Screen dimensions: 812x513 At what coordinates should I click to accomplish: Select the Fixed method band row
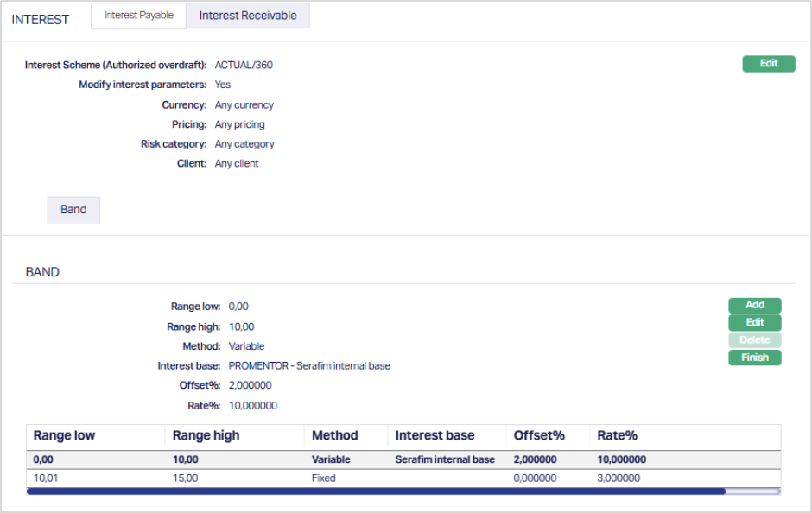point(323,478)
